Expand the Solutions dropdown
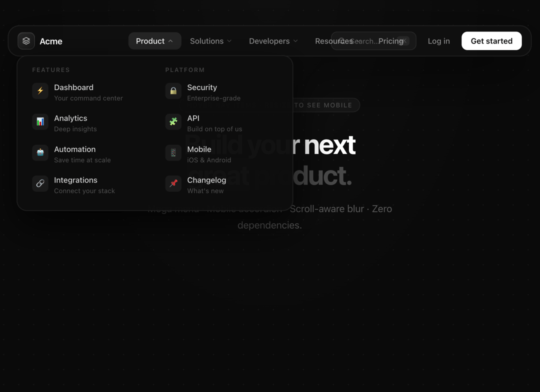The height and width of the screenshot is (392, 540). (210, 41)
